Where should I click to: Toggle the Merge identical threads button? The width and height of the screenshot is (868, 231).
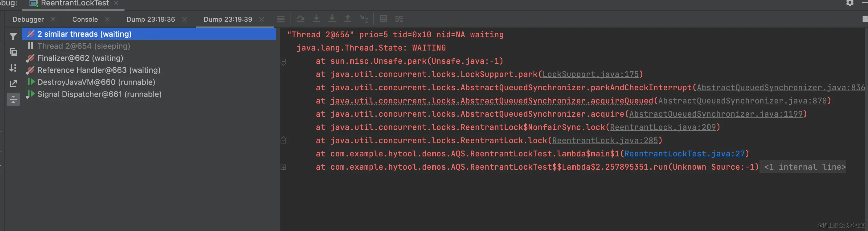(x=13, y=99)
